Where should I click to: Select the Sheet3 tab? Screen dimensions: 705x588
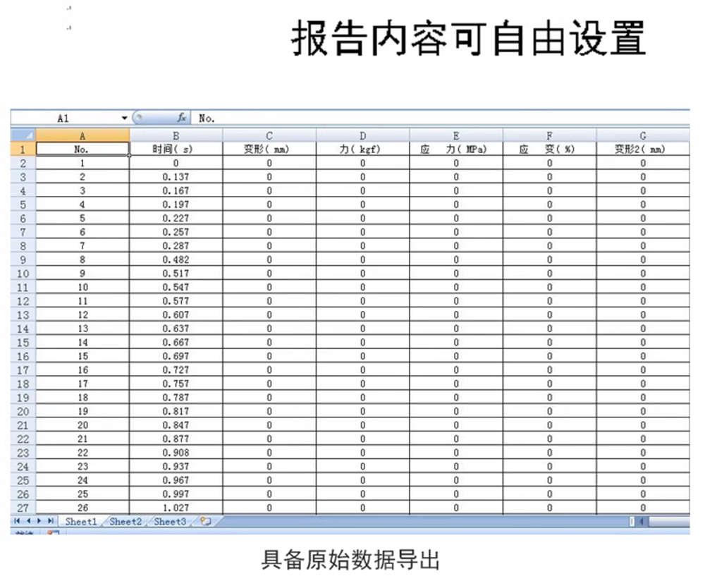[x=170, y=522]
